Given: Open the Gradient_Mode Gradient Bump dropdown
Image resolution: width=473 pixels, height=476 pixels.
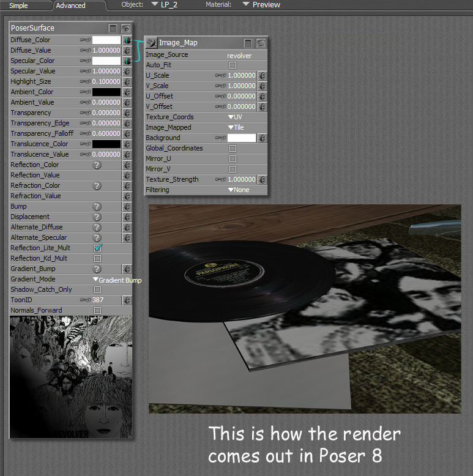Looking at the screenshot, I should 117,280.
